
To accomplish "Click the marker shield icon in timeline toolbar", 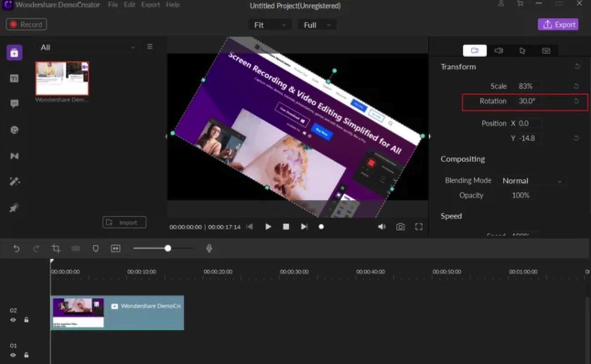I will [96, 248].
